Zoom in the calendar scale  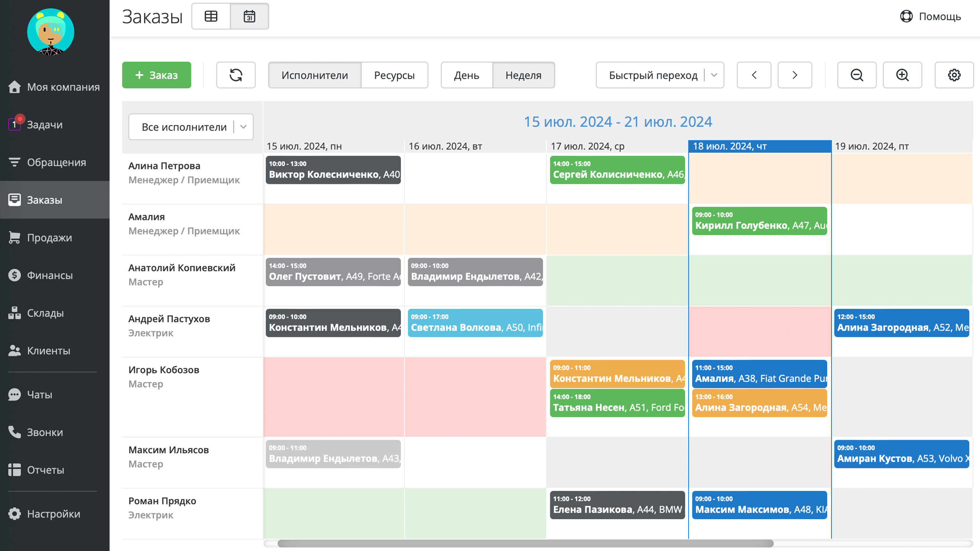click(902, 75)
